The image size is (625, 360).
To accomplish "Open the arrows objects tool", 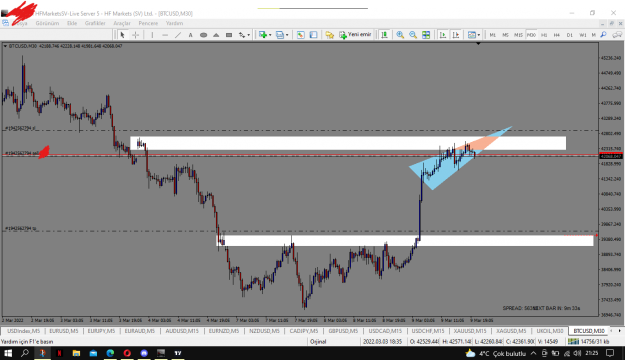I will coord(242,35).
